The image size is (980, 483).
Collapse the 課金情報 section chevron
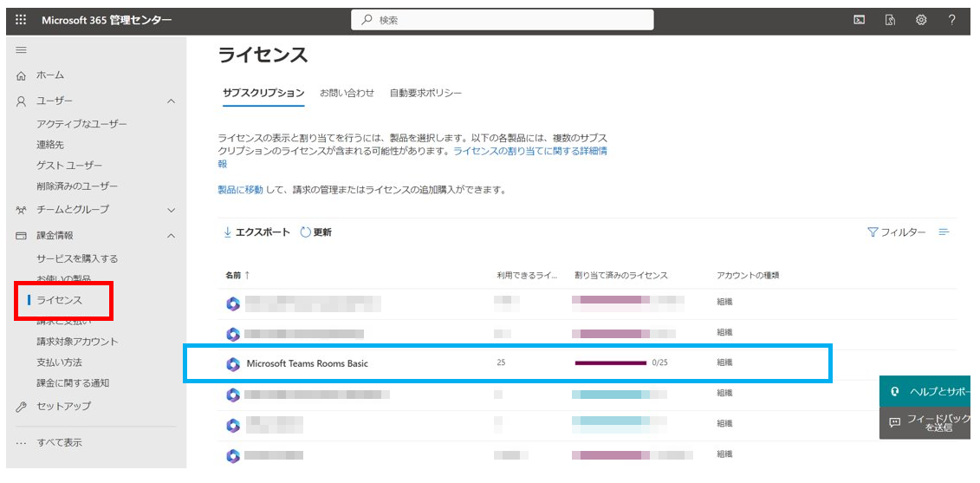(x=172, y=236)
